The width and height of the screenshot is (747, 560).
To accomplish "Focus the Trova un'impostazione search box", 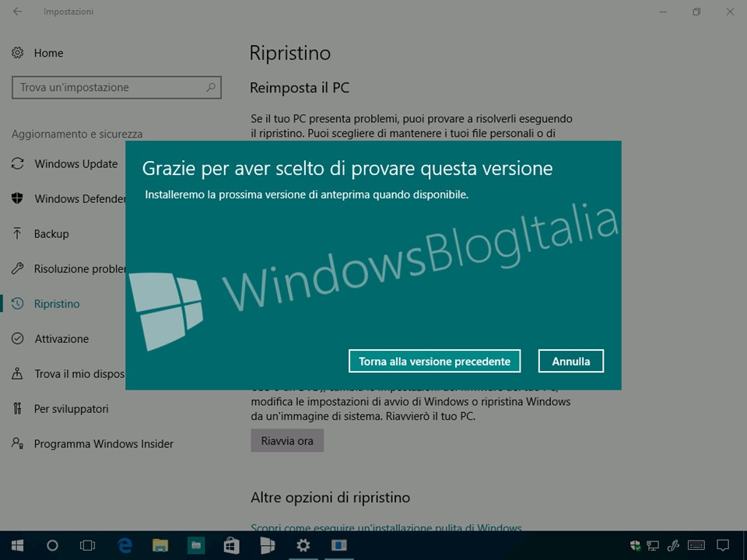I will [x=116, y=88].
